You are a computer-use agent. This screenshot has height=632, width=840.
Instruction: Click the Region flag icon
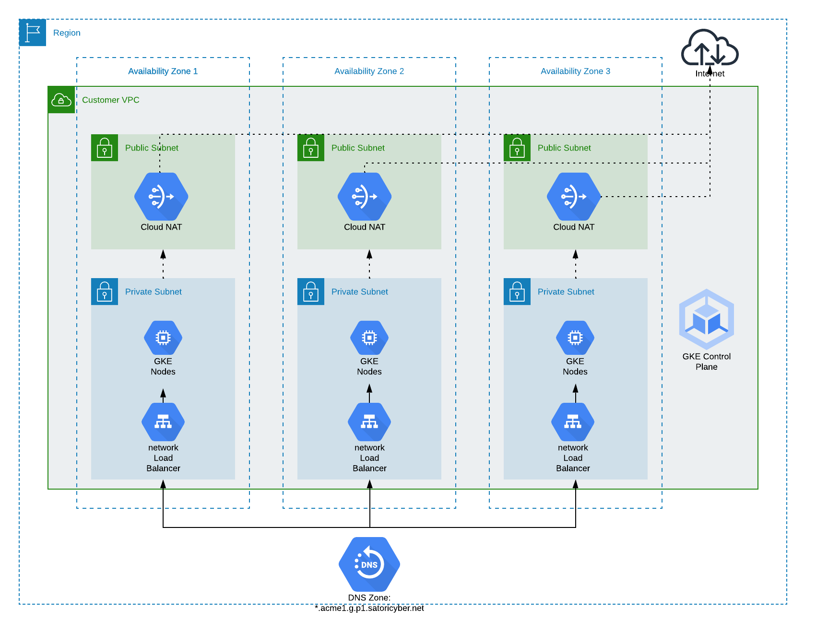coord(33,33)
